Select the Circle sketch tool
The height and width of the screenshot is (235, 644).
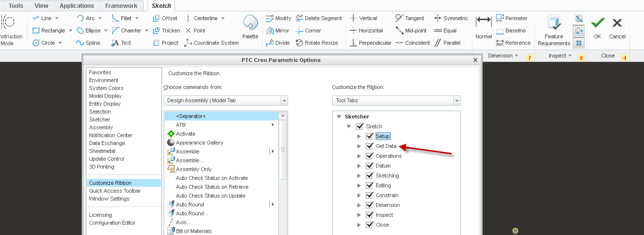click(x=44, y=43)
